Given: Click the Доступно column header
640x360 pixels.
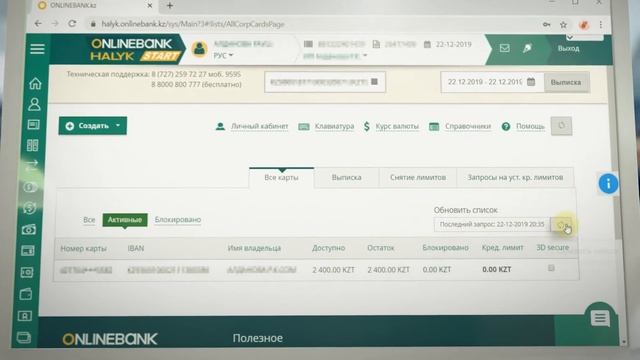Looking at the screenshot, I should coord(328,248).
